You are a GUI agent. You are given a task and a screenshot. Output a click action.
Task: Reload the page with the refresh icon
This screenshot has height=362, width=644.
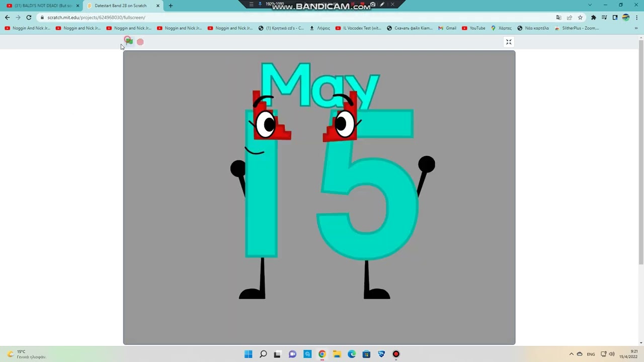pos(29,18)
